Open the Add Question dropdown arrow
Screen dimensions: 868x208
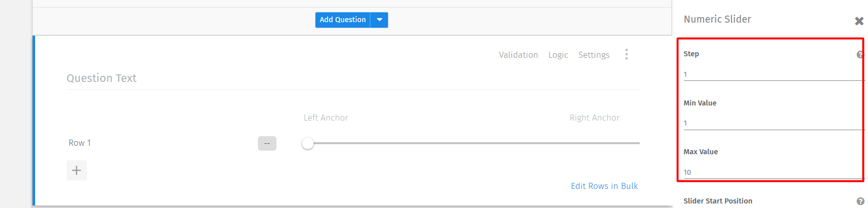coord(379,20)
